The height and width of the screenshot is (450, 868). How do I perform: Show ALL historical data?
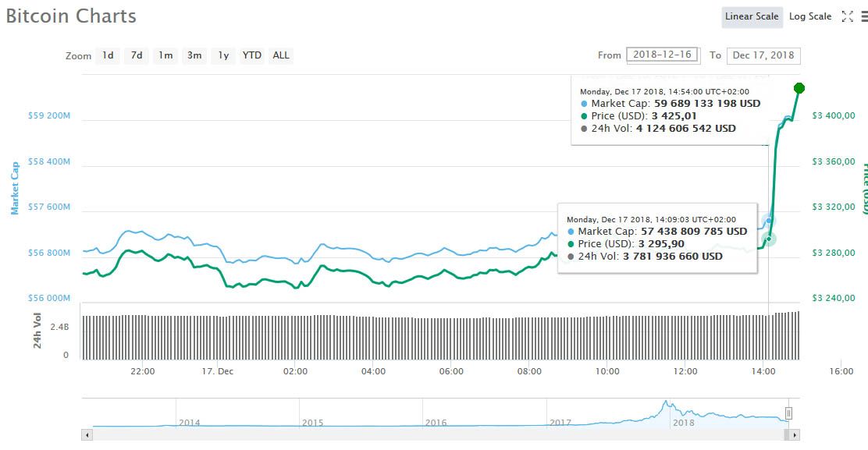pyautogui.click(x=281, y=55)
